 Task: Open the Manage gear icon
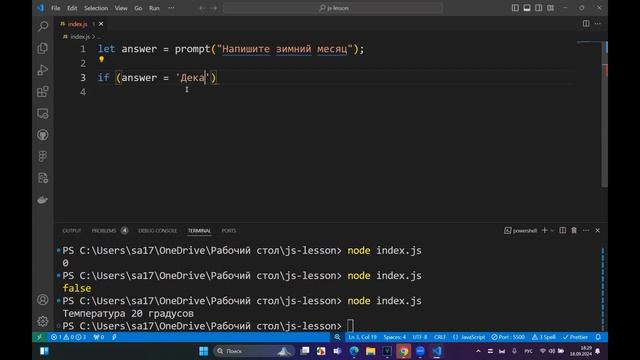click(x=42, y=321)
